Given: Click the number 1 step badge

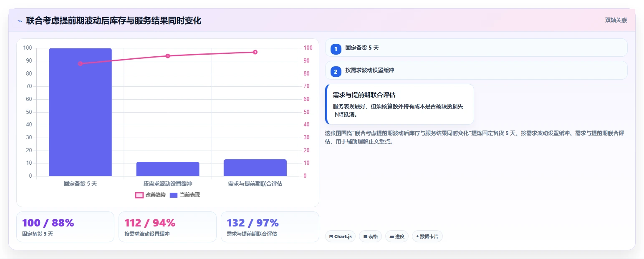Looking at the screenshot, I should [x=336, y=49].
